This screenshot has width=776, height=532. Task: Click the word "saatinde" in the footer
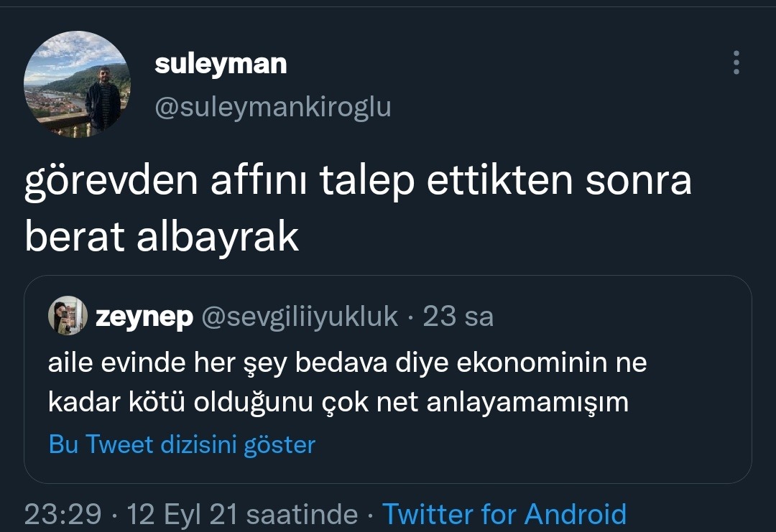pyautogui.click(x=302, y=515)
